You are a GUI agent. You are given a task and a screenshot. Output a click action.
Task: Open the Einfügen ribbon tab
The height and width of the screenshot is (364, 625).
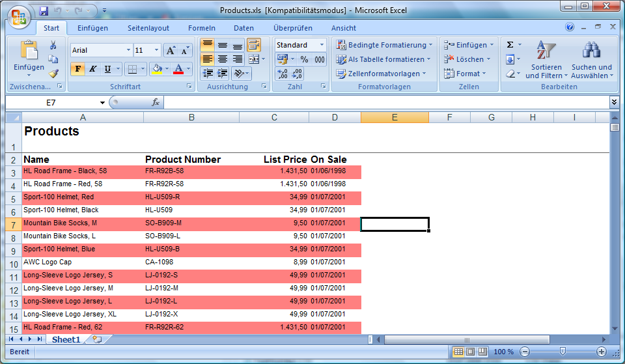92,28
